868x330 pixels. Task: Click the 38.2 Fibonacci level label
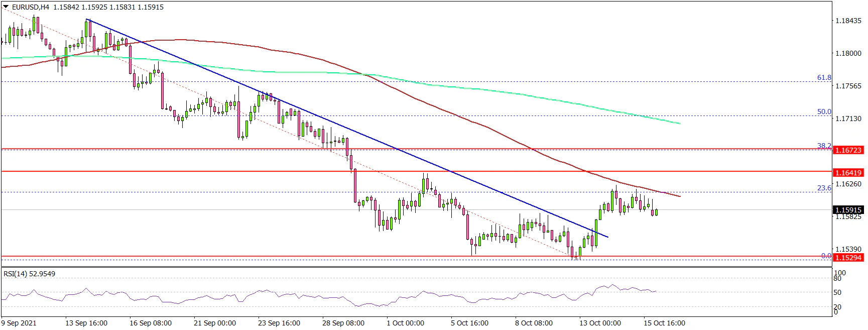(824, 146)
